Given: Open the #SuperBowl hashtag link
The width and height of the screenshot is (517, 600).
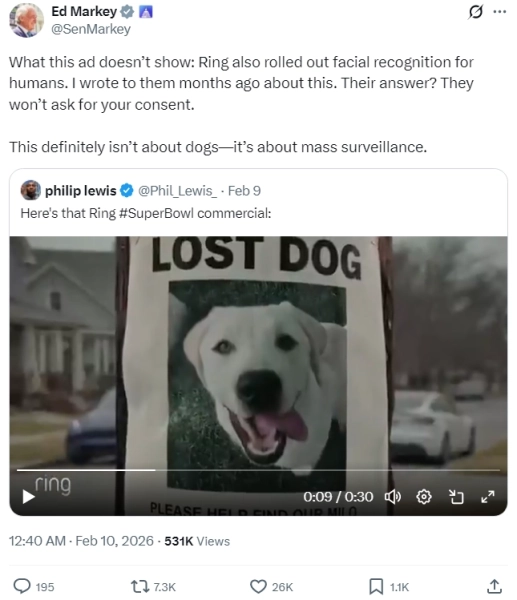Looking at the screenshot, I should tap(156, 213).
